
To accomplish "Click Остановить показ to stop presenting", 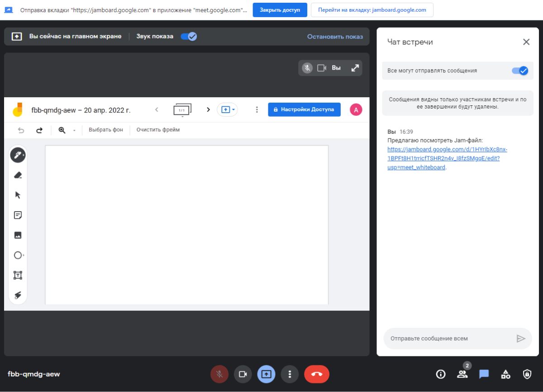I will [335, 37].
